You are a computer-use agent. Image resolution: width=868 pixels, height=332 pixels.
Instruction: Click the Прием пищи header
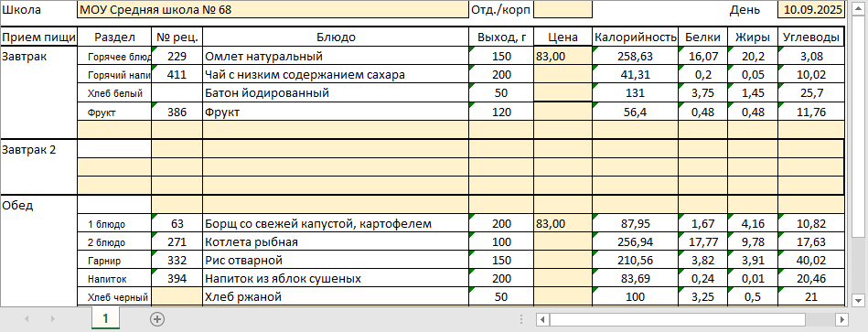pos(38,37)
